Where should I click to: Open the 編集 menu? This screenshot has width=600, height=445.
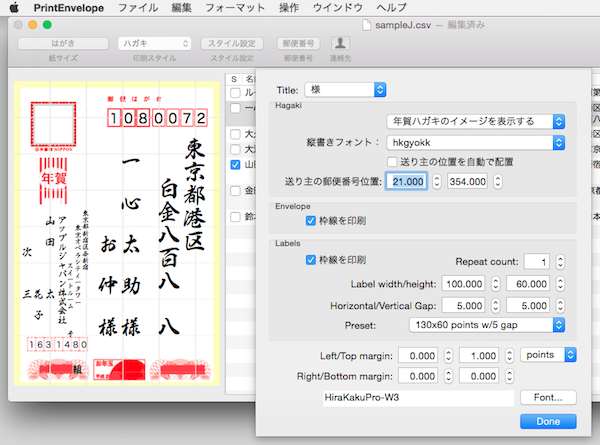pyautogui.click(x=182, y=8)
